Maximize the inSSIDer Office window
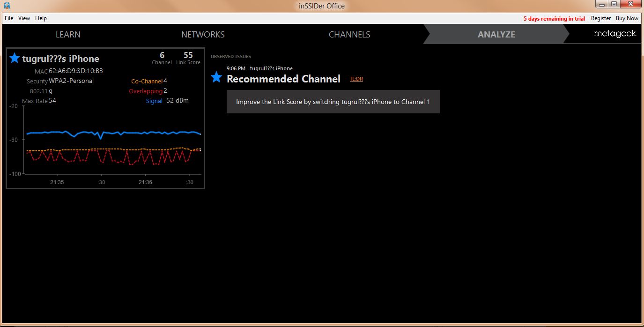 coord(614,4)
